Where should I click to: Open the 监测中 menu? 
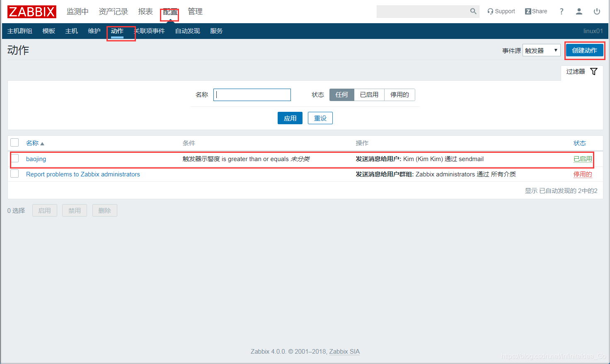tap(77, 12)
